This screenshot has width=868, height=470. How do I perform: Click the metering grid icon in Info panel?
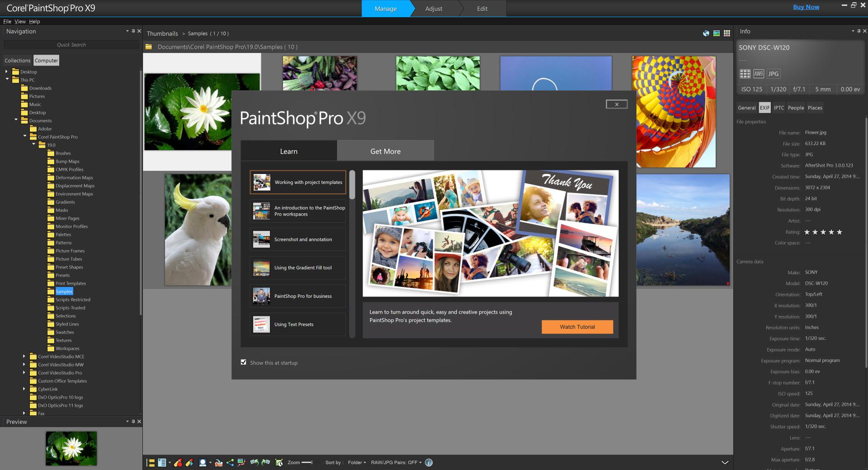click(745, 74)
